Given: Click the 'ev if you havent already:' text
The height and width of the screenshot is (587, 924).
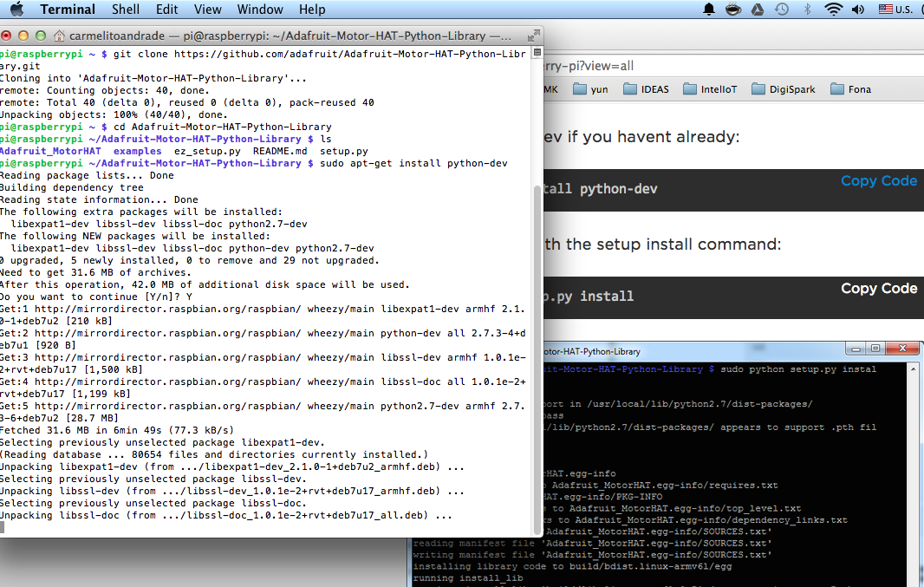Looking at the screenshot, I should pyautogui.click(x=641, y=137).
